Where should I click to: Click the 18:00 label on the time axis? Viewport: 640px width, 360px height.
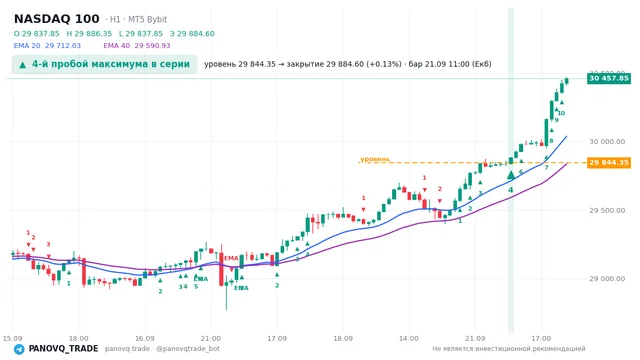[78, 338]
